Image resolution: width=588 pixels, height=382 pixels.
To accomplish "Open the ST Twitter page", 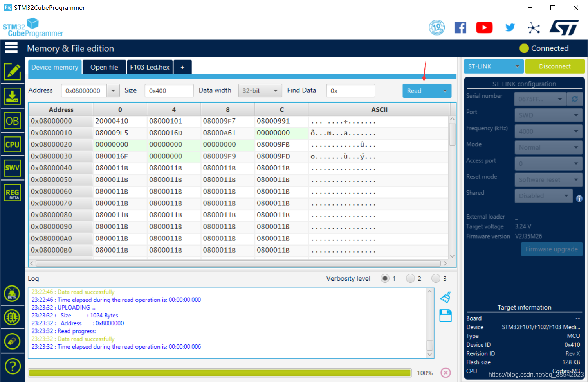I will [510, 27].
